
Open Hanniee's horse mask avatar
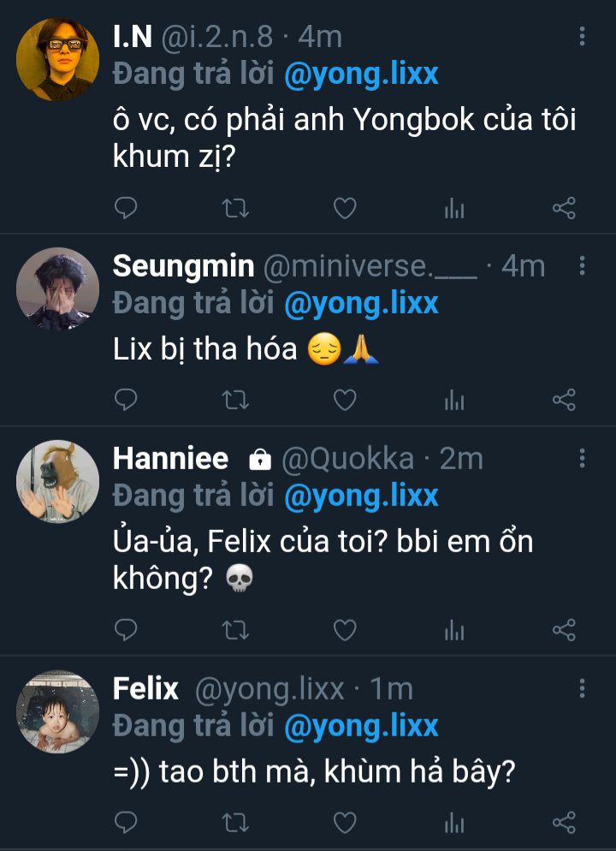point(57,482)
